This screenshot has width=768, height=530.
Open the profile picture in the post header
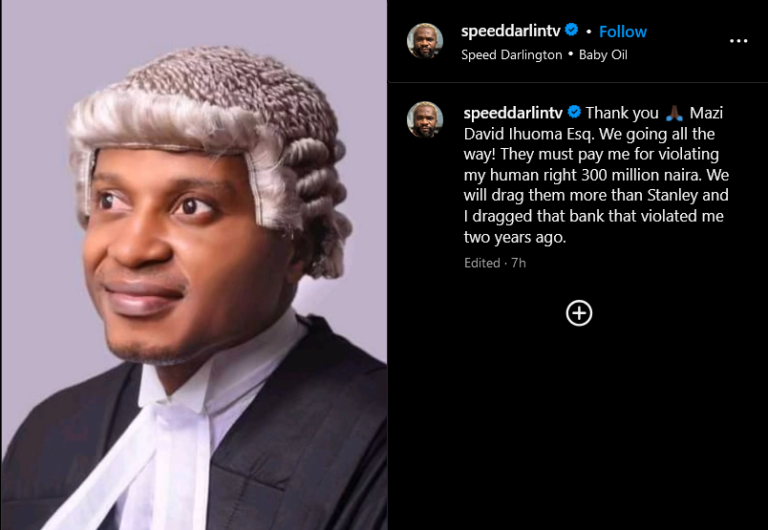click(424, 41)
